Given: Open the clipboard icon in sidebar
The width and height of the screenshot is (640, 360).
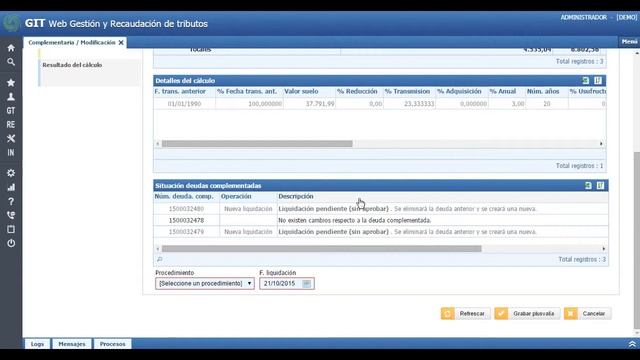Looking at the screenshot, I should [x=11, y=229].
